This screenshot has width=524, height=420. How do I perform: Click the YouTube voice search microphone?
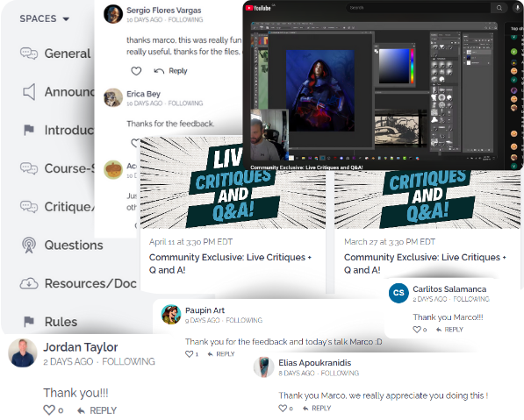pos(517,8)
